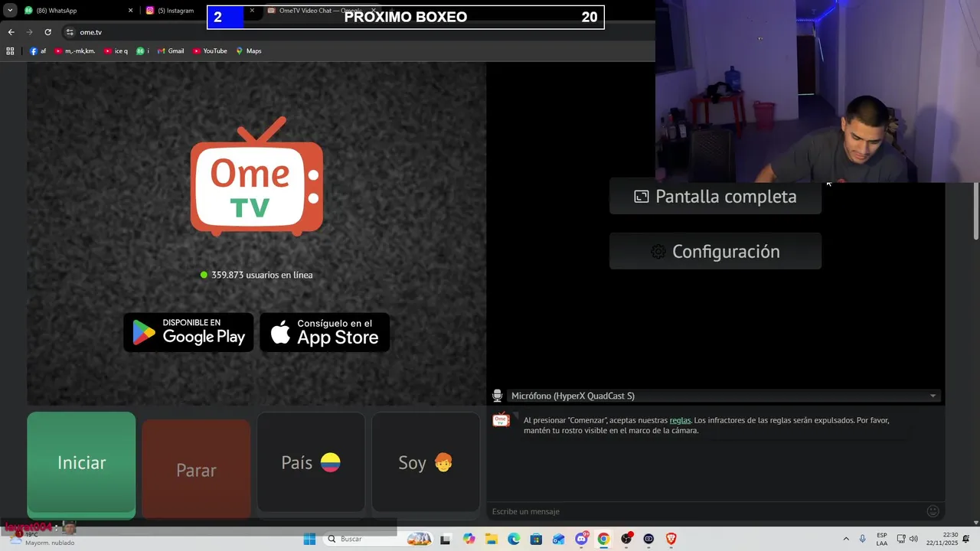Open the Gmail bookmark
This screenshot has width=980, height=551.
point(171,51)
